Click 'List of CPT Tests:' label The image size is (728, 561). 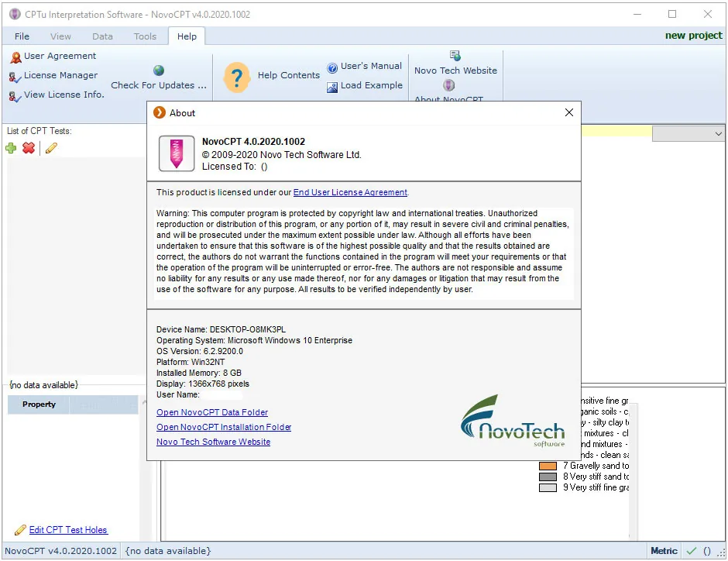point(39,131)
